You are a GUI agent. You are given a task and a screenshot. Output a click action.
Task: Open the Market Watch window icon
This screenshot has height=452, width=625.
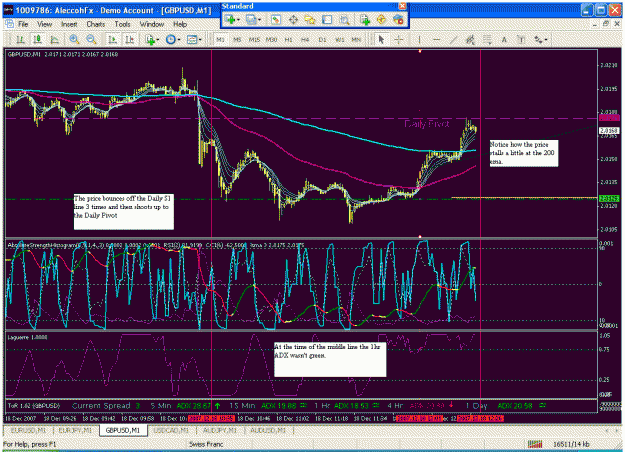pyautogui.click(x=276, y=20)
